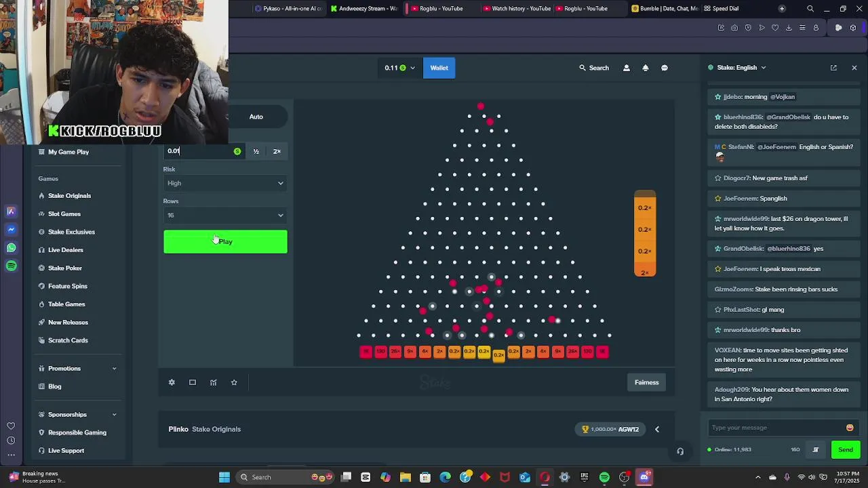868x488 pixels.
Task: Open the Wallet button
Action: point(439,68)
